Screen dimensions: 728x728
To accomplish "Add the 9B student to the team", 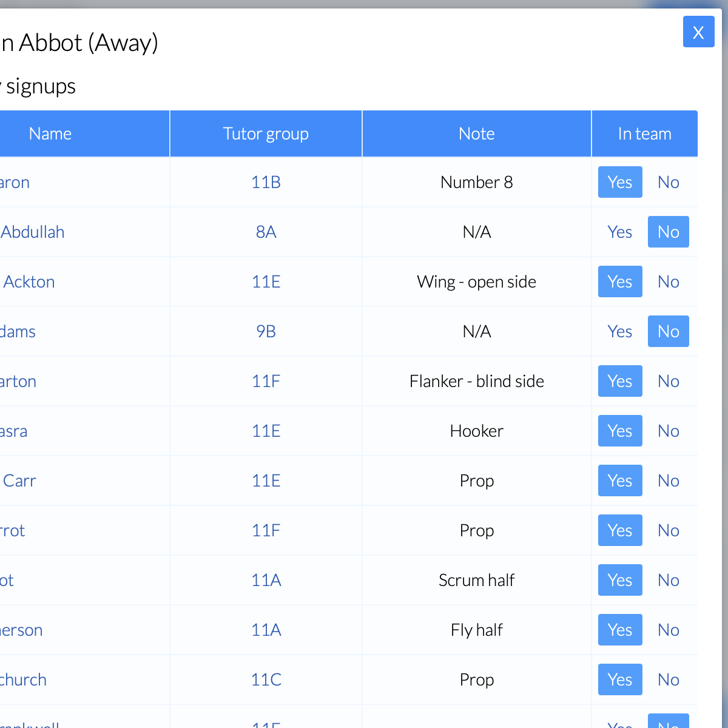I will pyautogui.click(x=619, y=331).
